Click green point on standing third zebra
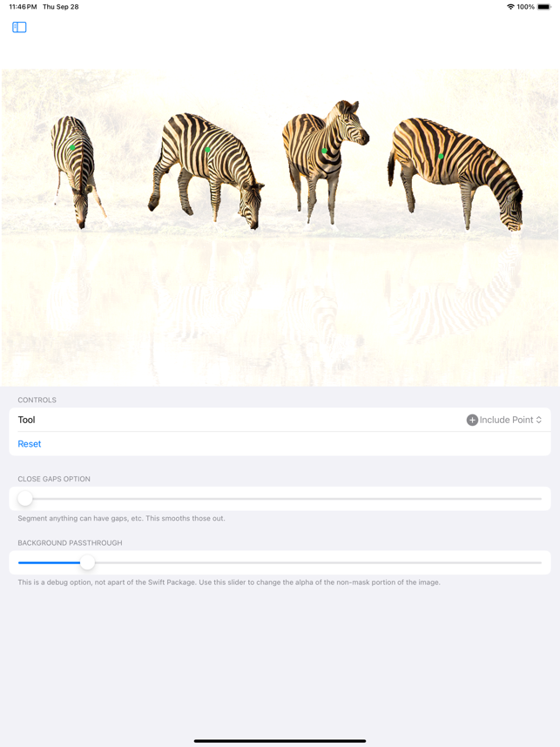The image size is (560, 747). [x=324, y=151]
